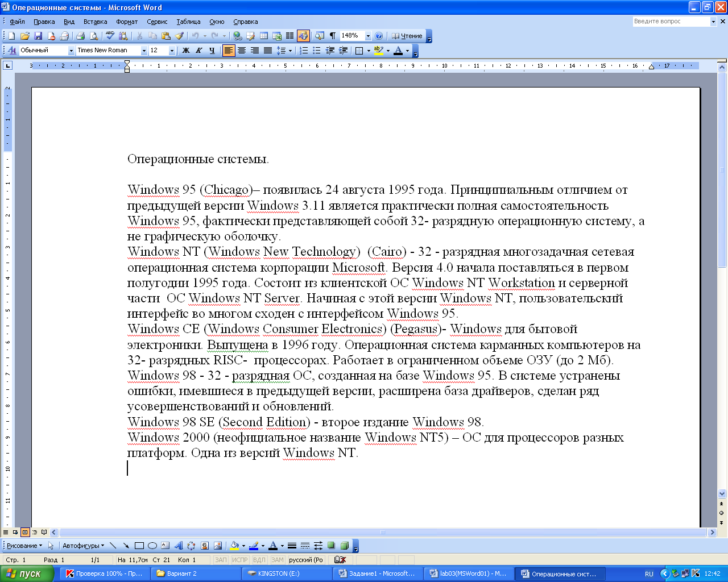Apply the font color A in formatting toolbar
The height and width of the screenshot is (582, 728).
[x=398, y=51]
